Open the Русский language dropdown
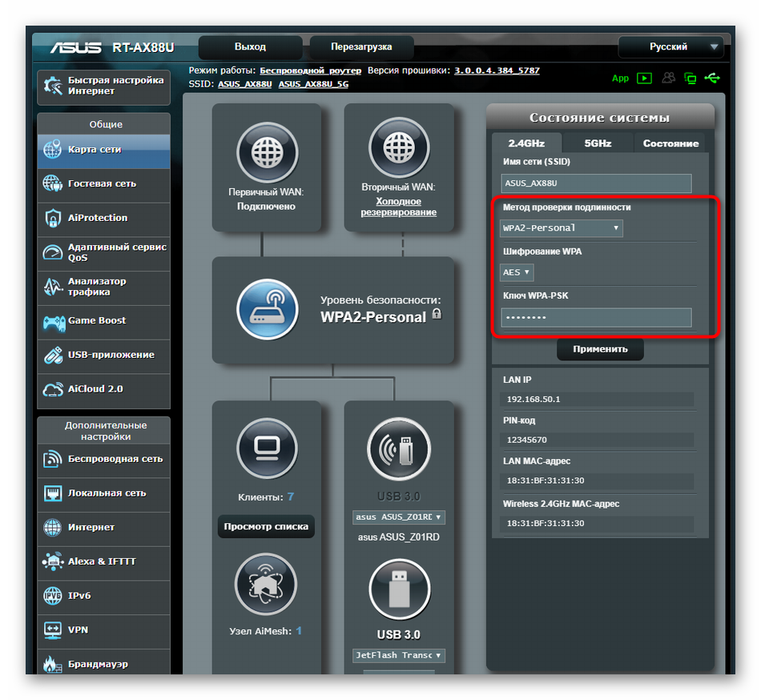The height and width of the screenshot is (700, 761). tap(671, 47)
